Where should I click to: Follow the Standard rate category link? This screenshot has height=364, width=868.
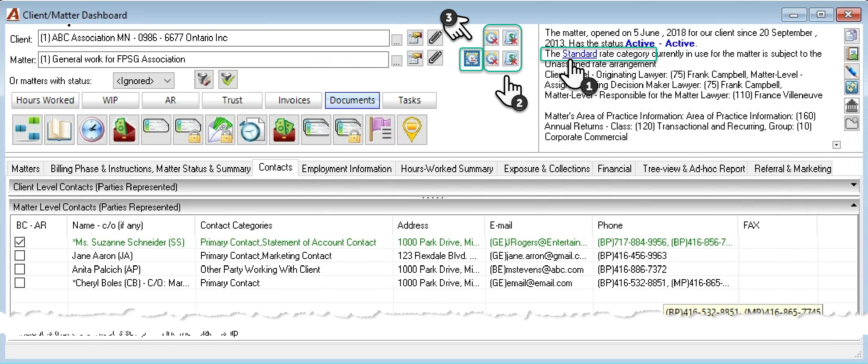pyautogui.click(x=579, y=54)
